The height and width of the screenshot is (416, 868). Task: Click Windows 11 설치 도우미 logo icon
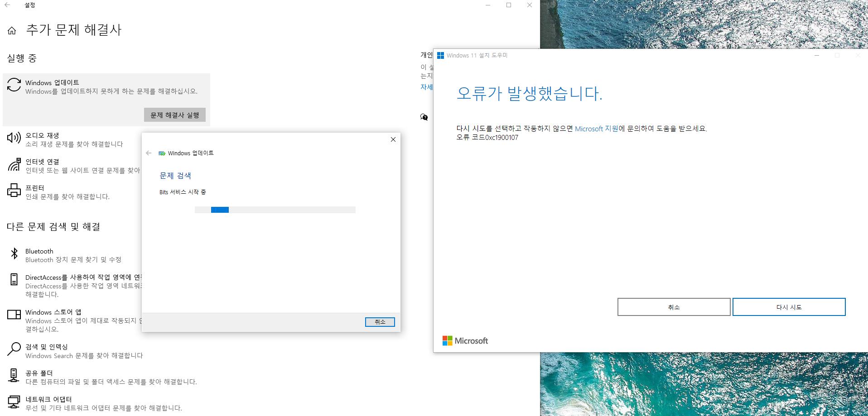click(x=440, y=55)
